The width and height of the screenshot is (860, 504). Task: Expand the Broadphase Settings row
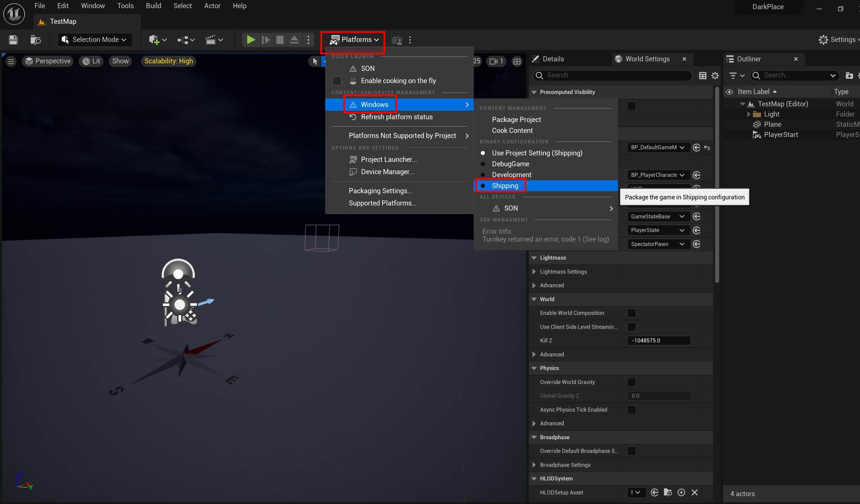pos(534,465)
